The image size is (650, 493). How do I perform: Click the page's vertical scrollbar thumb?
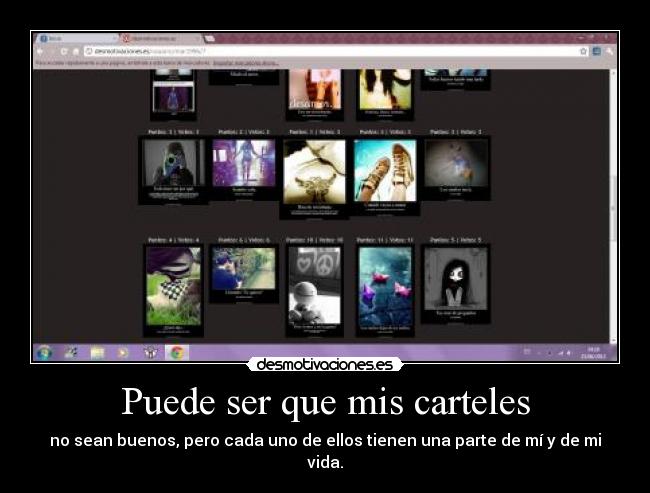613,208
